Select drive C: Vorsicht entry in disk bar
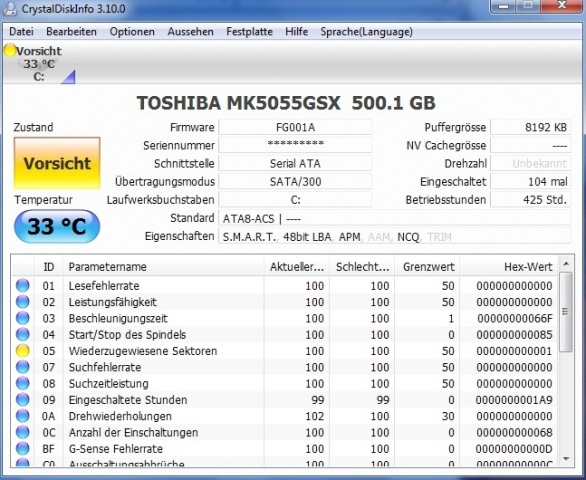Image resolution: width=586 pixels, height=480 pixels. [x=39, y=64]
